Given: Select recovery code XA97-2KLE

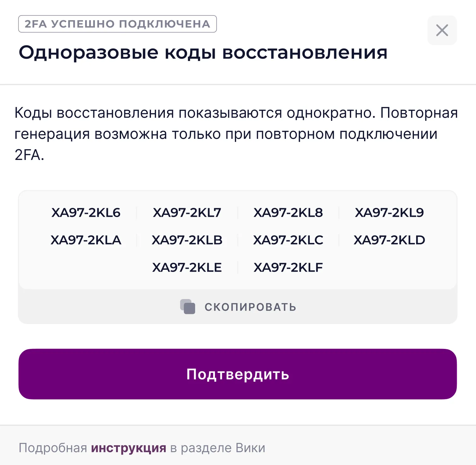Looking at the screenshot, I should point(187,267).
